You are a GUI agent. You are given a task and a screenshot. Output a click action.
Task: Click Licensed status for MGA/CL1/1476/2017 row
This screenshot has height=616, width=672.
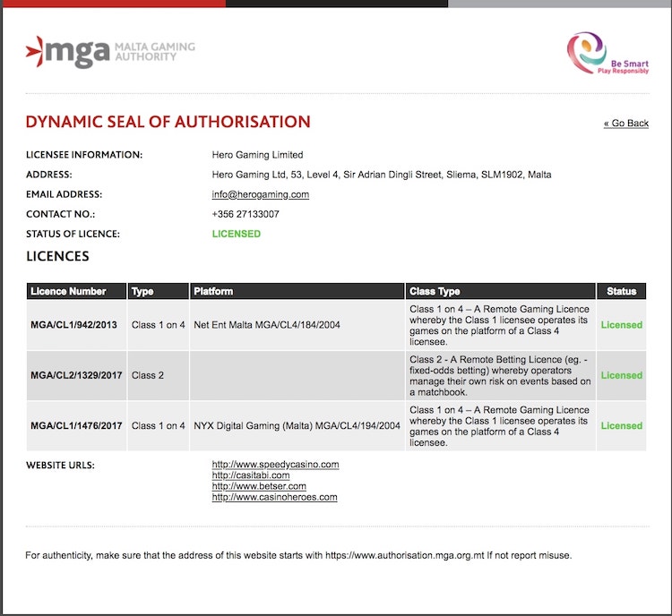click(x=622, y=426)
